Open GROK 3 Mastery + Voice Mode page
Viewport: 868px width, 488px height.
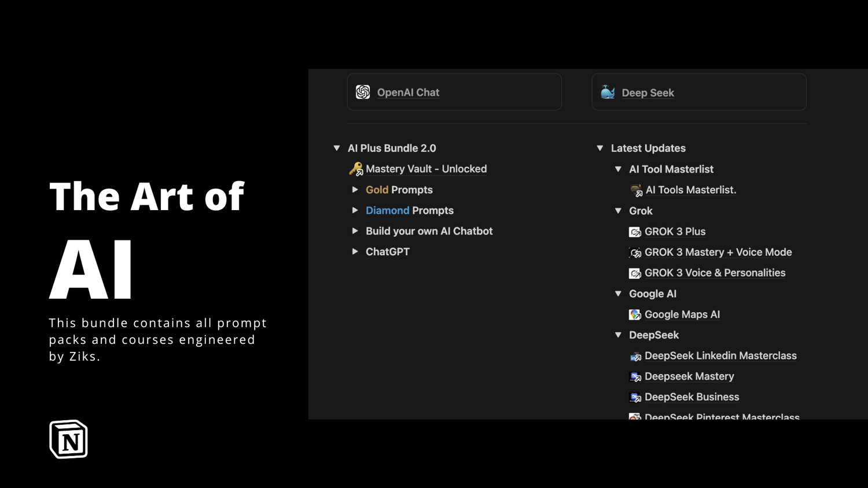pyautogui.click(x=718, y=252)
